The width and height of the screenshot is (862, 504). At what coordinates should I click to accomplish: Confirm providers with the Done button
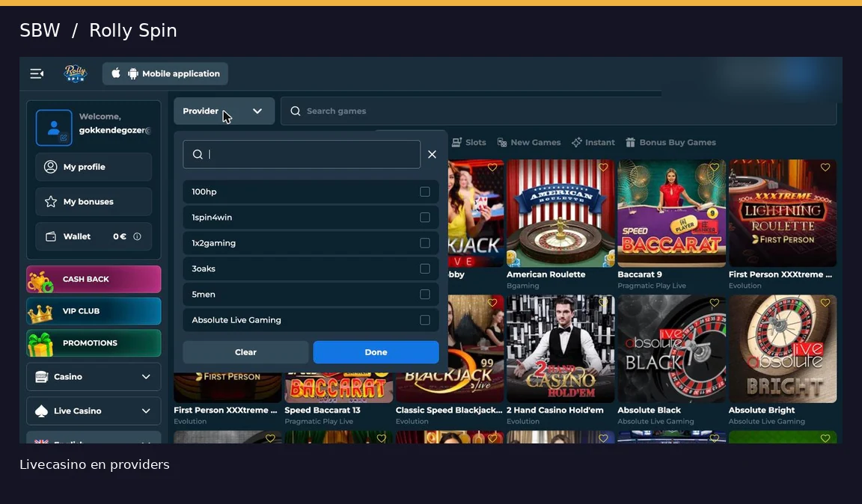[x=376, y=352]
